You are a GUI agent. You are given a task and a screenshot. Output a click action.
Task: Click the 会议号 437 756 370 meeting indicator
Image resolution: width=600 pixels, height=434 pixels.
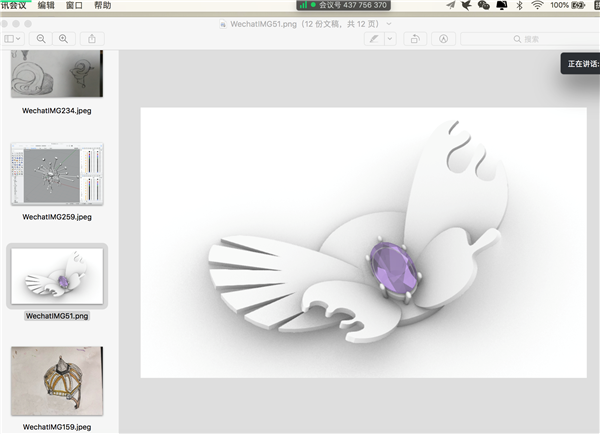[x=345, y=5]
